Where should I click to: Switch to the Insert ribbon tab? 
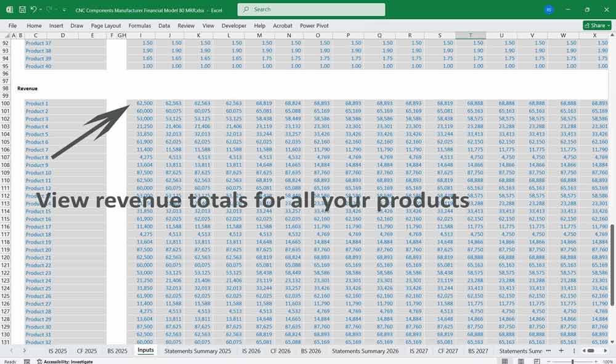coord(56,25)
